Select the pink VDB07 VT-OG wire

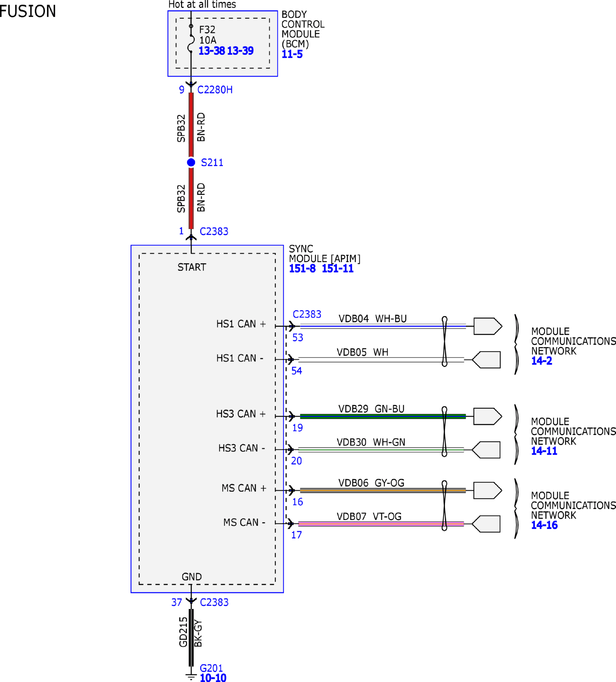click(381, 524)
